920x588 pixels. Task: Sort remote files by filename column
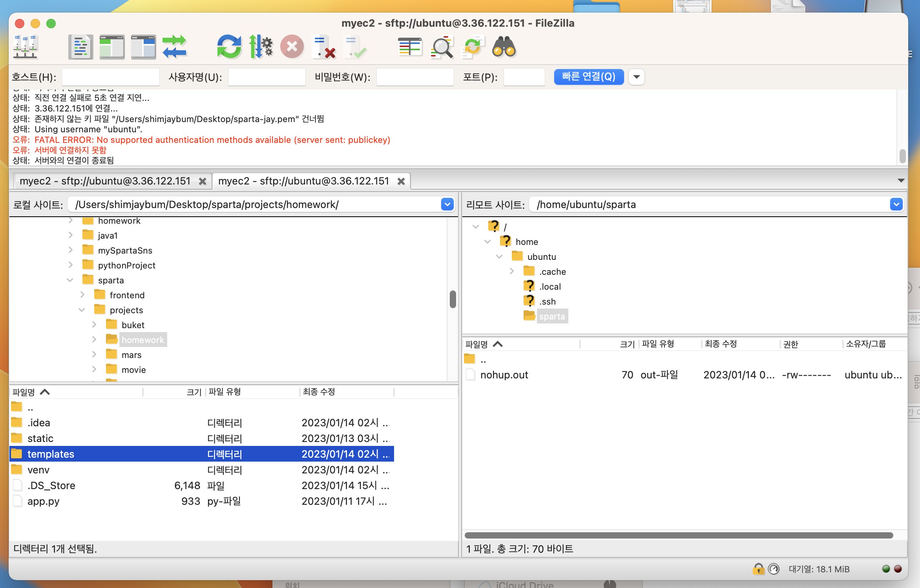(x=522, y=344)
